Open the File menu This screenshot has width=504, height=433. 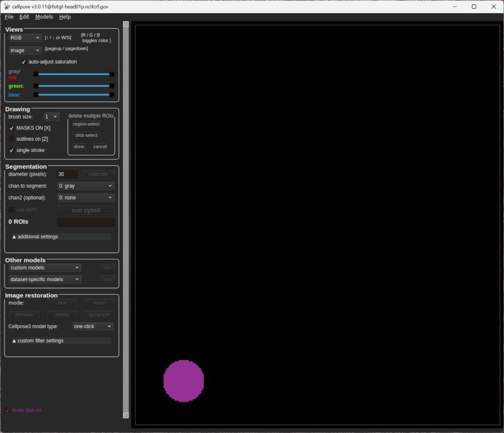click(x=9, y=17)
